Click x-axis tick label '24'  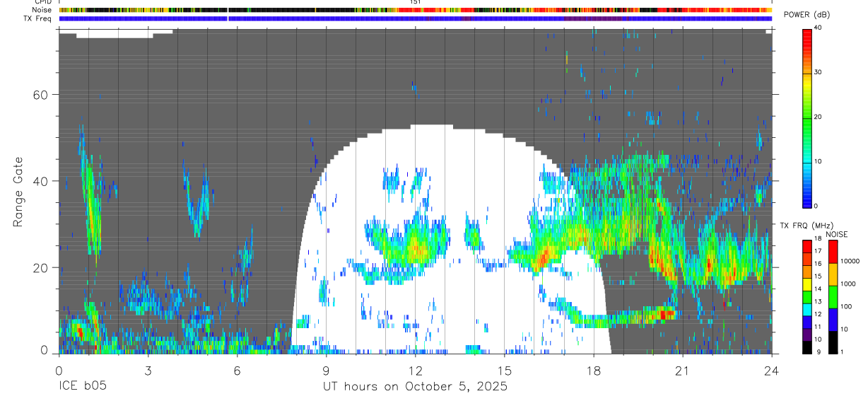click(771, 370)
